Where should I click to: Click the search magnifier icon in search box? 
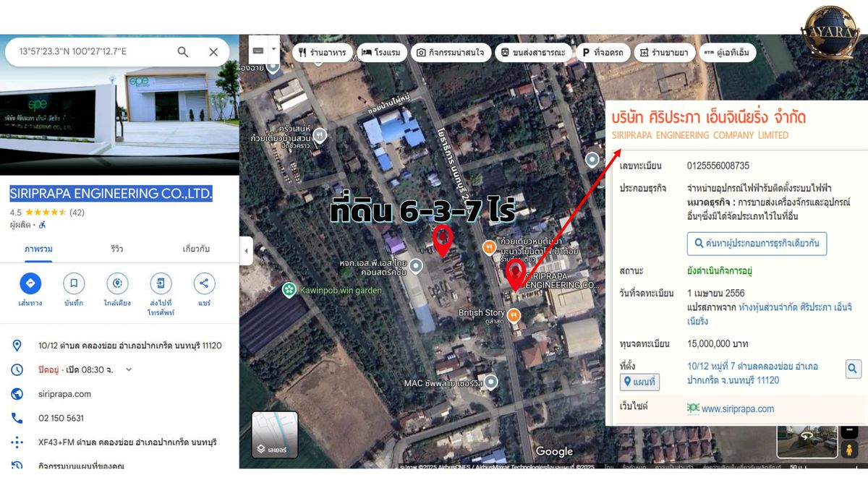[183, 52]
